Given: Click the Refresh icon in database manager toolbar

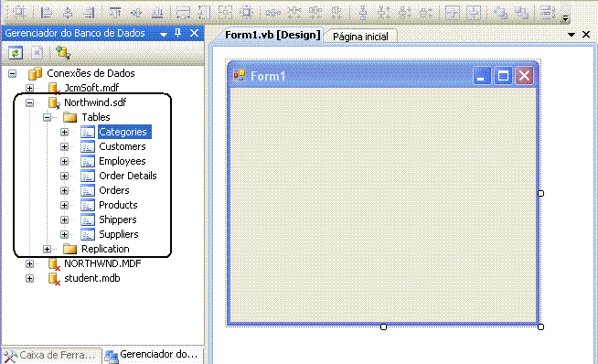Looking at the screenshot, I should click(x=16, y=53).
